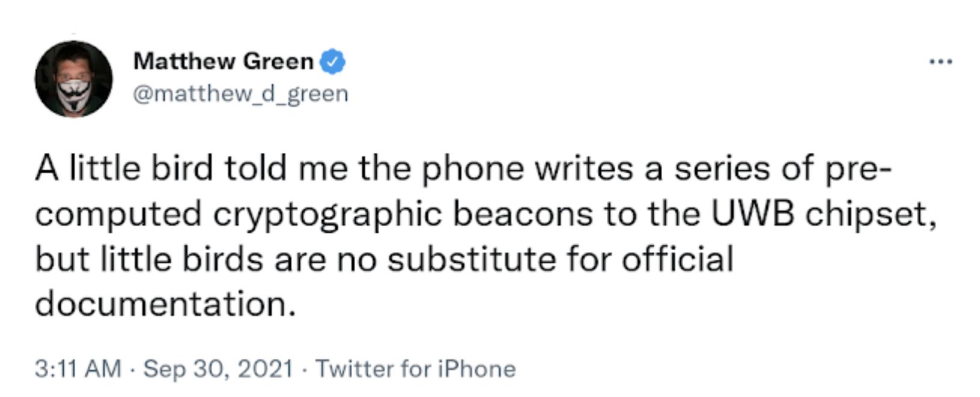This screenshot has height=397, width=980.
Task: Open the "Twitter for iPhone" source link
Action: [415, 369]
